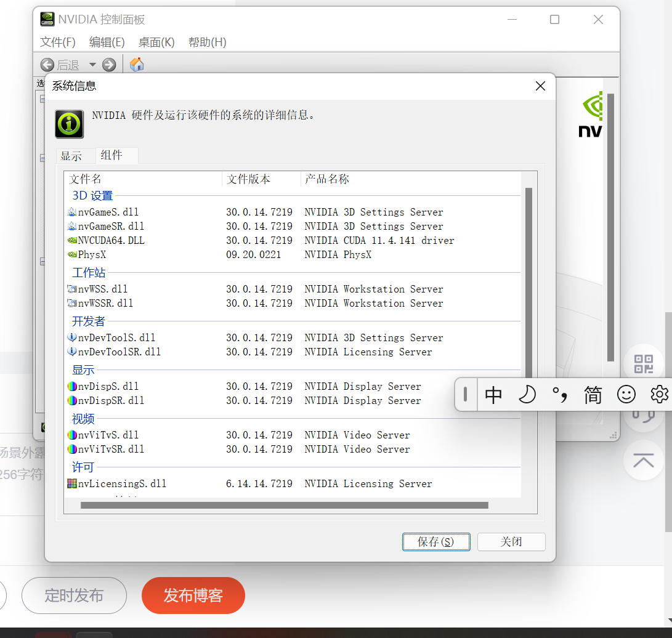Open the IME emoji smiley panel

tap(626, 394)
